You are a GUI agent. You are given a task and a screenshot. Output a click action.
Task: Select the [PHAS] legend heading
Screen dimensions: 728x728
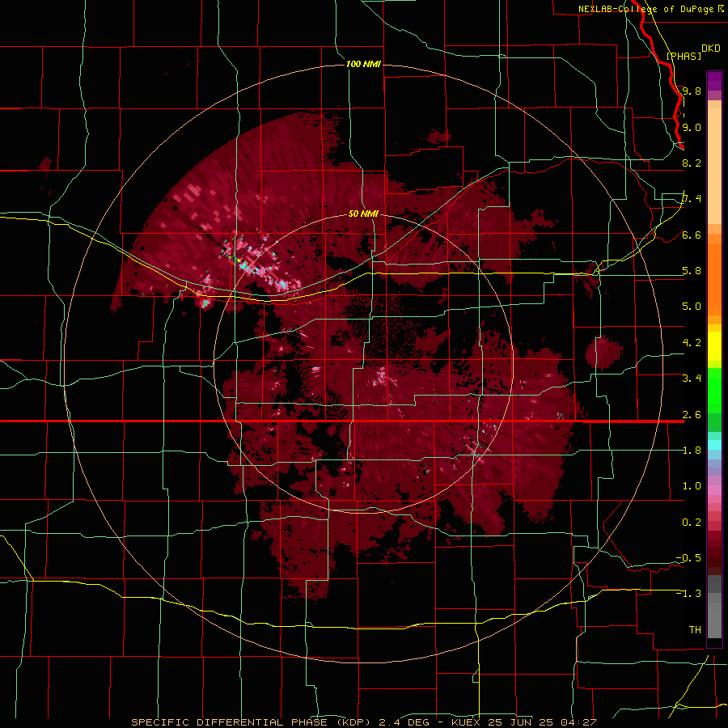click(x=684, y=56)
